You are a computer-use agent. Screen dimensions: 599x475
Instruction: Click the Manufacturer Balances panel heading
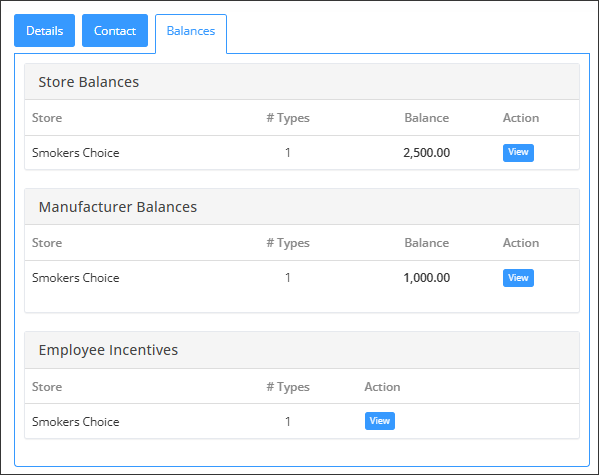coord(118,207)
